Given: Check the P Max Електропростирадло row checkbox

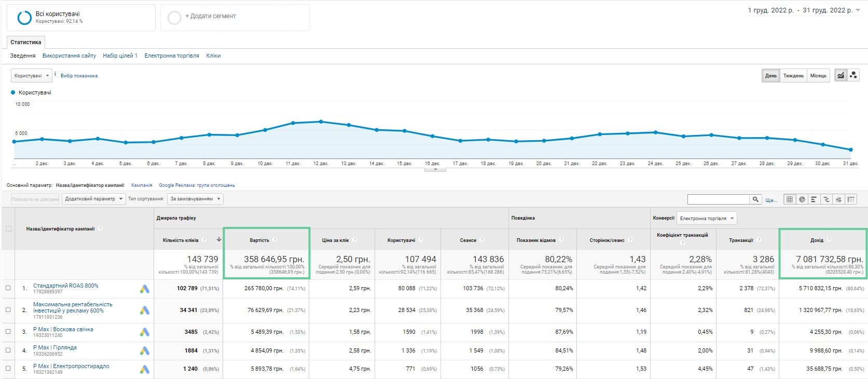Looking at the screenshot, I should click(x=8, y=369).
